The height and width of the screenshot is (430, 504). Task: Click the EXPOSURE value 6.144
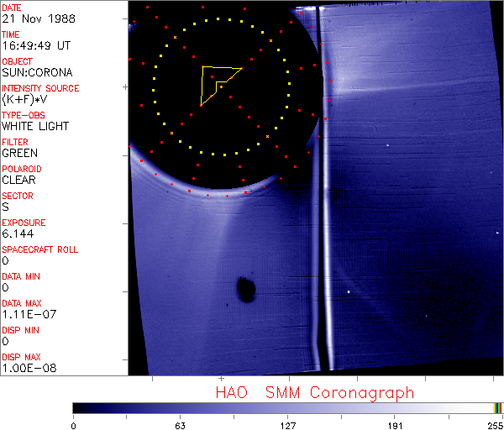tap(18, 233)
